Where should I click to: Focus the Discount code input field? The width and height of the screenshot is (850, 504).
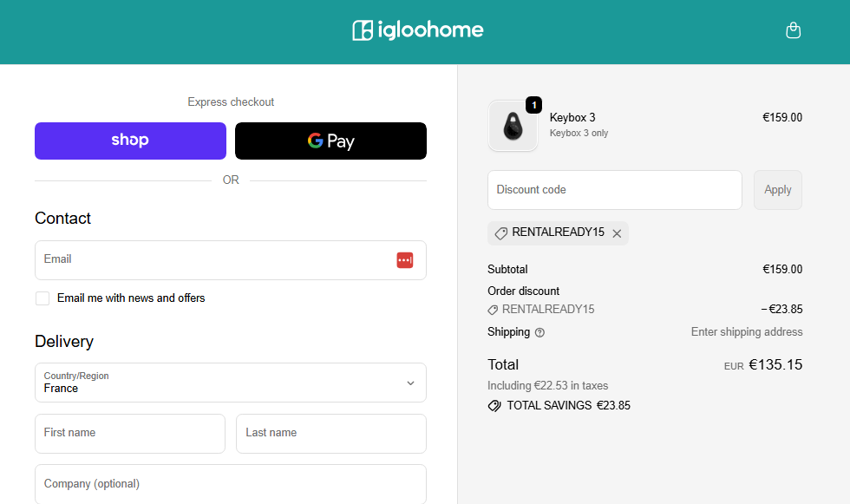click(615, 190)
